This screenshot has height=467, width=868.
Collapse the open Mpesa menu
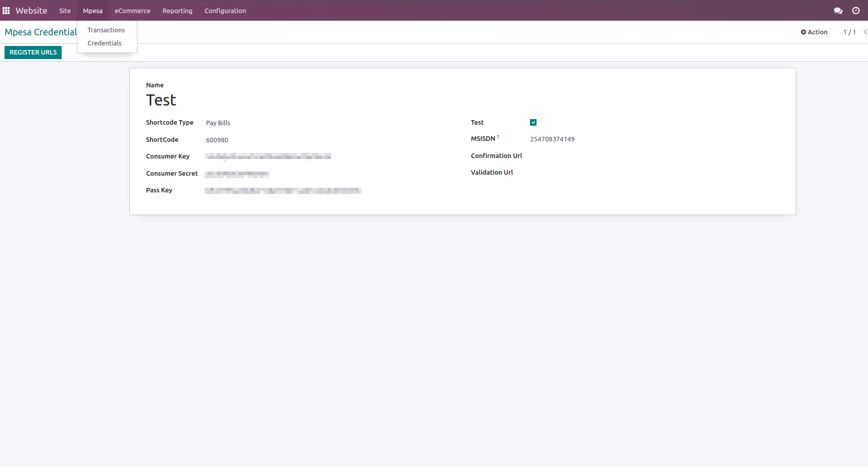click(92, 11)
